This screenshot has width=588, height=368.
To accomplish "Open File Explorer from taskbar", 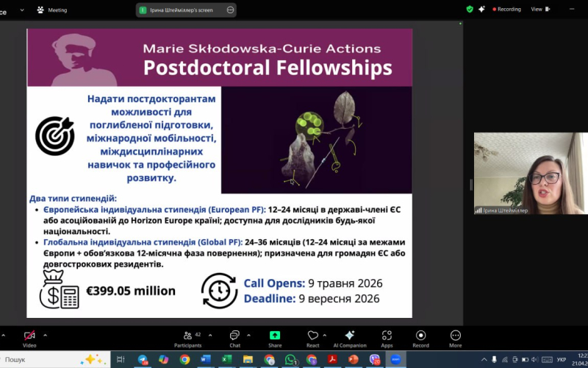I will pyautogui.click(x=248, y=360).
